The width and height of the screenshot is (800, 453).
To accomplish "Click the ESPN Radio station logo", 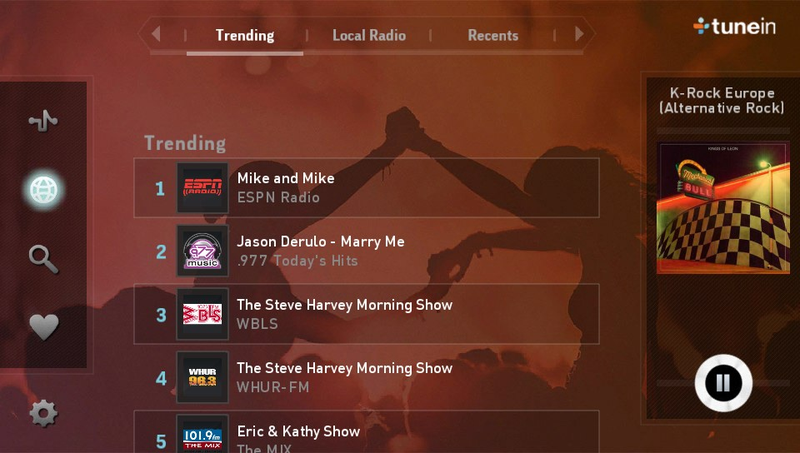I will [203, 188].
